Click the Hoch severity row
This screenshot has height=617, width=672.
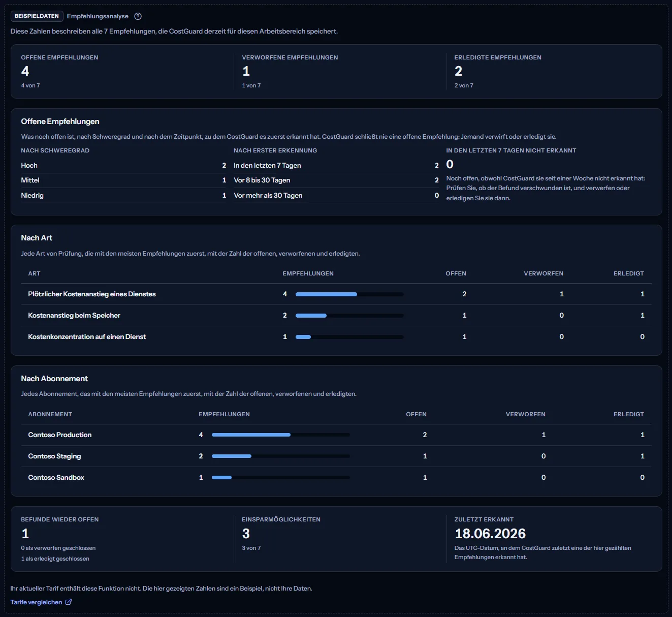point(123,166)
